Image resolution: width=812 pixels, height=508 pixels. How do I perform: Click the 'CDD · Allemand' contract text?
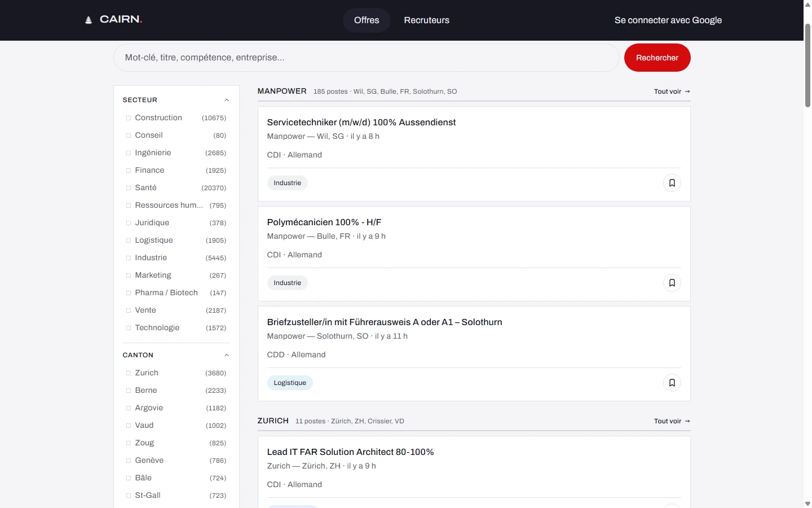[296, 355]
